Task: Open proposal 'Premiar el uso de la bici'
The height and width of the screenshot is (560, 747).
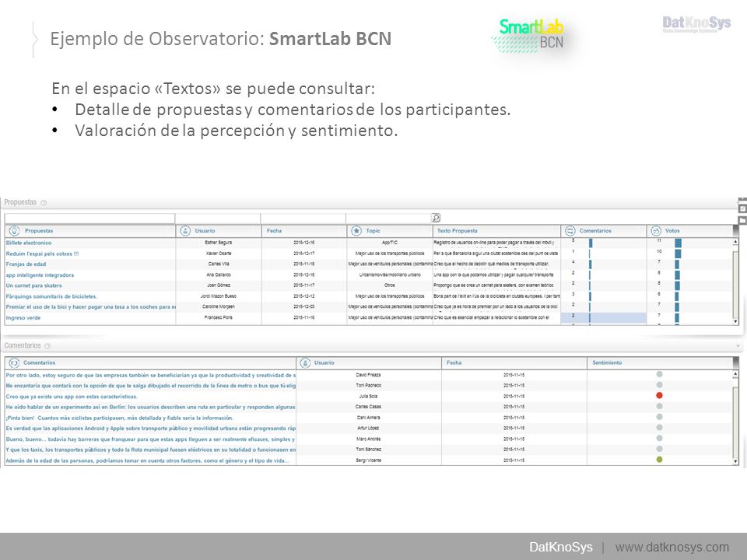Action: [x=90, y=307]
